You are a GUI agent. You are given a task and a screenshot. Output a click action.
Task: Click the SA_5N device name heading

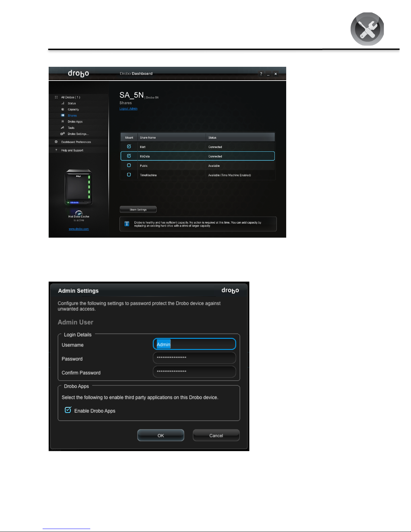pyautogui.click(x=132, y=95)
